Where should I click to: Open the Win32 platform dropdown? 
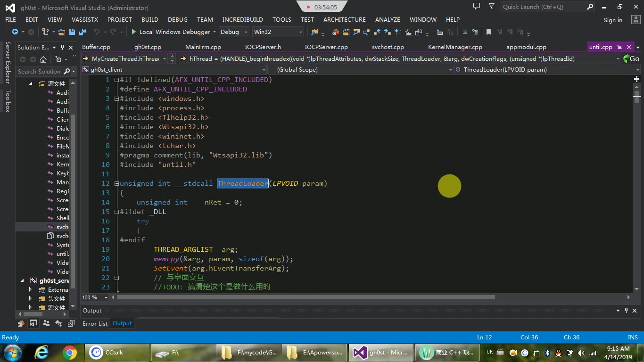(x=300, y=32)
